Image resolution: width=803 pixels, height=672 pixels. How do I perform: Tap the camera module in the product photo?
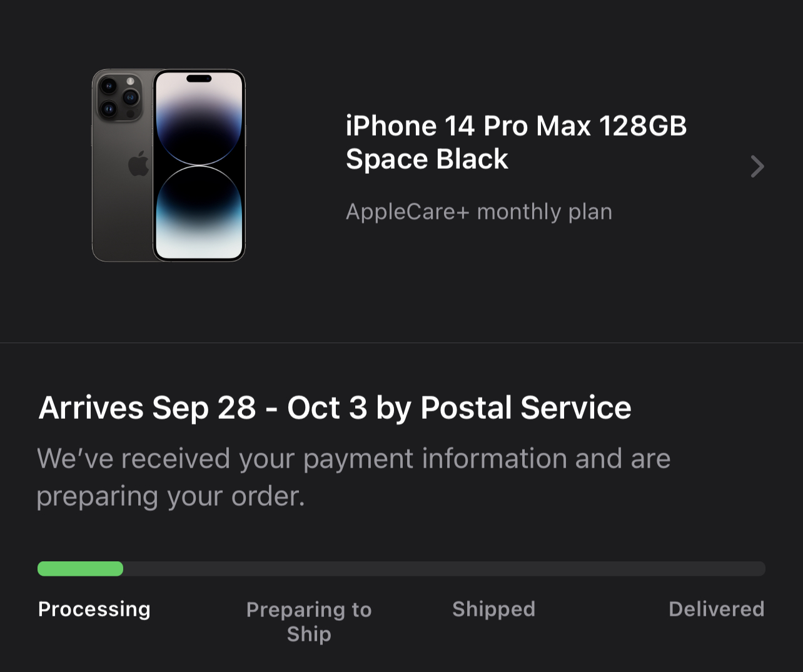(119, 97)
